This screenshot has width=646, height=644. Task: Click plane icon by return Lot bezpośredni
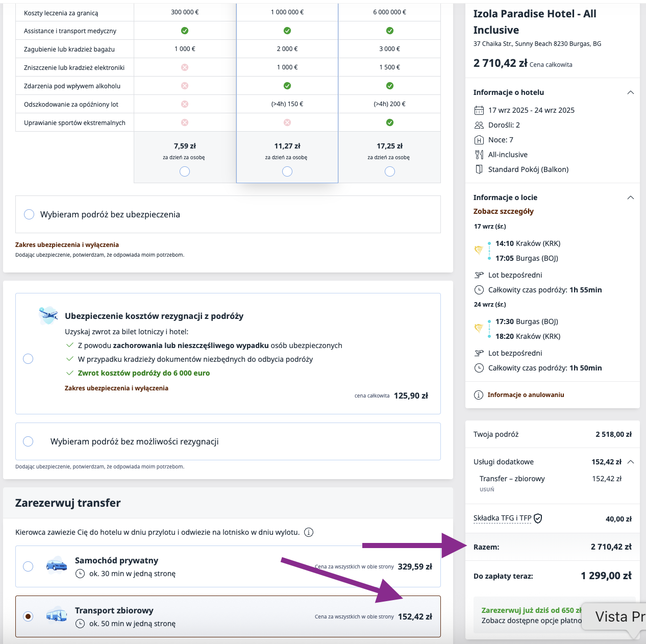tap(479, 353)
